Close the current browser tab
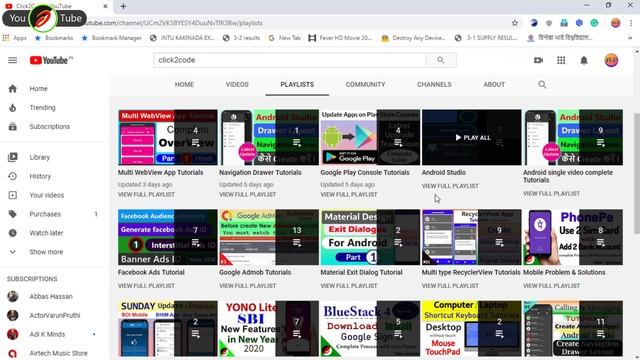This screenshot has height=360, width=640. (105, 6)
